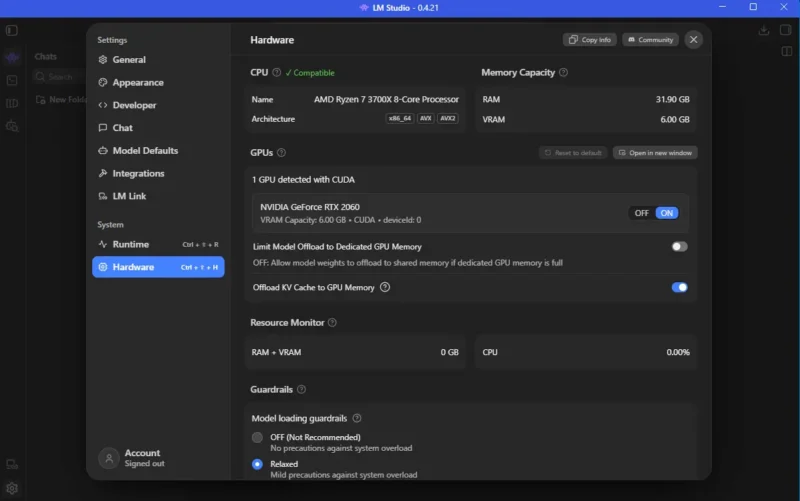Select OFF (Not Recommended) guardrail option
Screen dimensions: 800x501
point(257,438)
